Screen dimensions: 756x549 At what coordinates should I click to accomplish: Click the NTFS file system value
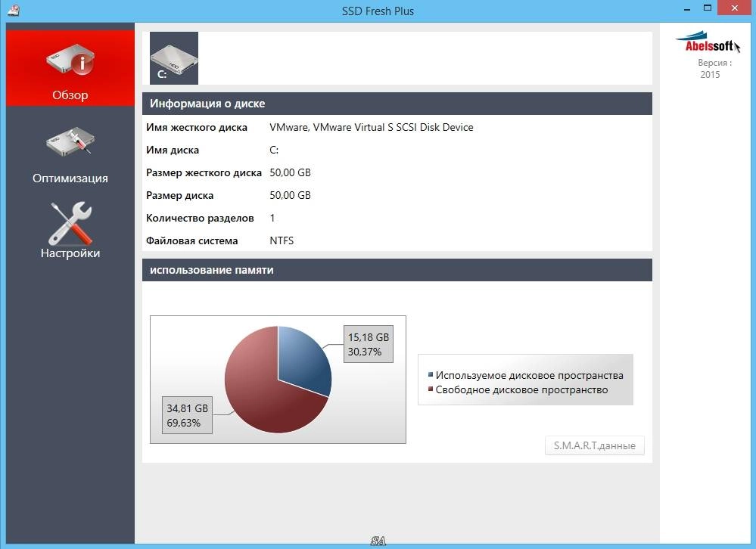click(x=282, y=240)
